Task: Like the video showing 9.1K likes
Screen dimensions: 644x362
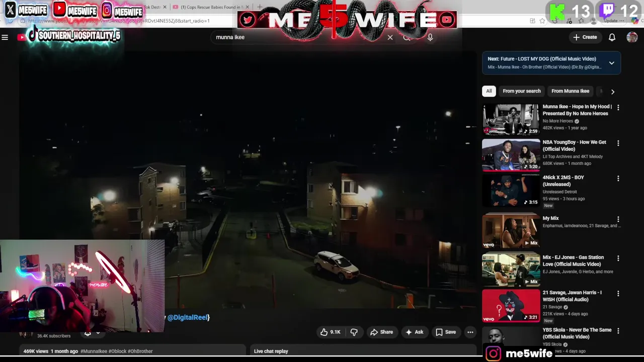Action: [x=330, y=332]
